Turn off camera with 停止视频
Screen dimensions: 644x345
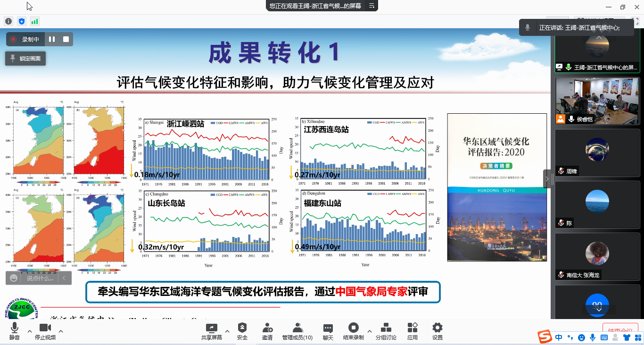pyautogui.click(x=45, y=331)
